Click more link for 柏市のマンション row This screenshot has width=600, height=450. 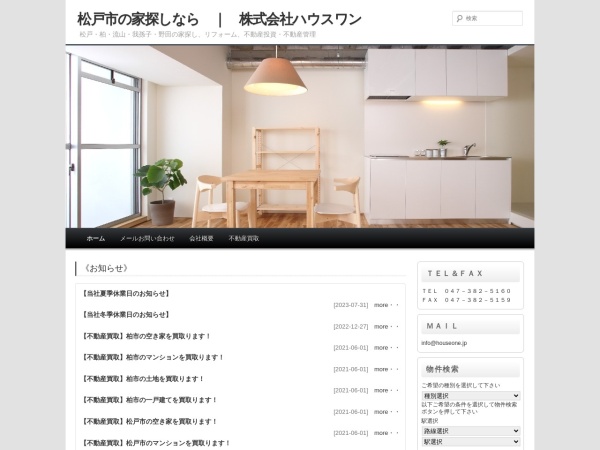tap(386, 369)
